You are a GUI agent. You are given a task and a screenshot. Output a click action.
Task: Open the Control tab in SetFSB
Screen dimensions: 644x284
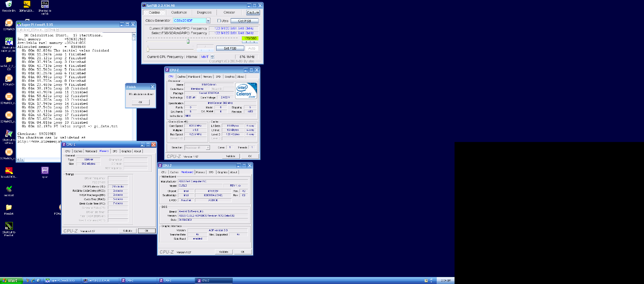(x=155, y=12)
